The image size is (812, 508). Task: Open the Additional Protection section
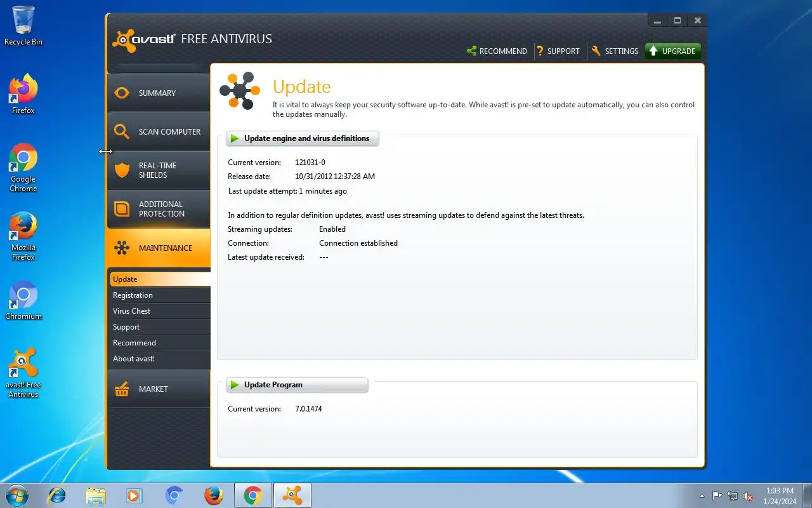pos(159,209)
